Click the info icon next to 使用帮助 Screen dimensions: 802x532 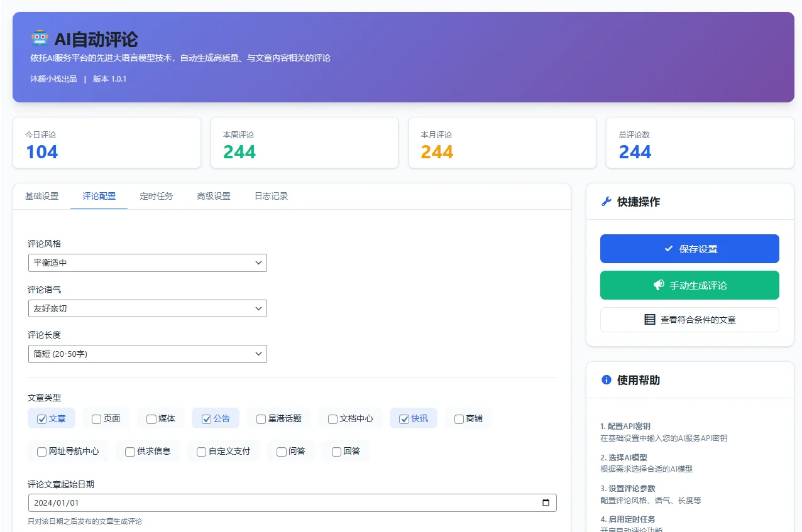tap(606, 380)
